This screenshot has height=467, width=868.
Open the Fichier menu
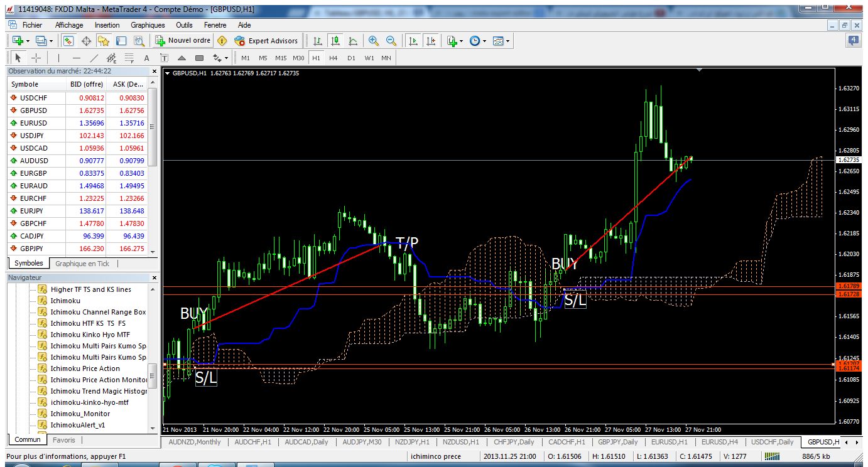[x=32, y=25]
